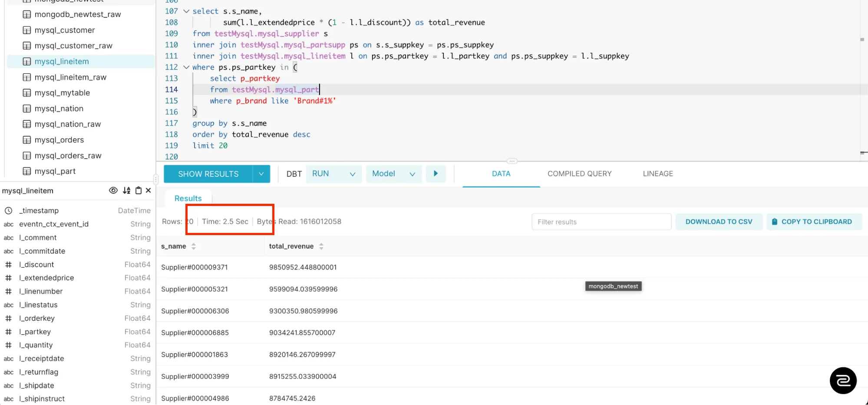Collapse the where block at line 112
The width and height of the screenshot is (868, 405).
pyautogui.click(x=186, y=67)
